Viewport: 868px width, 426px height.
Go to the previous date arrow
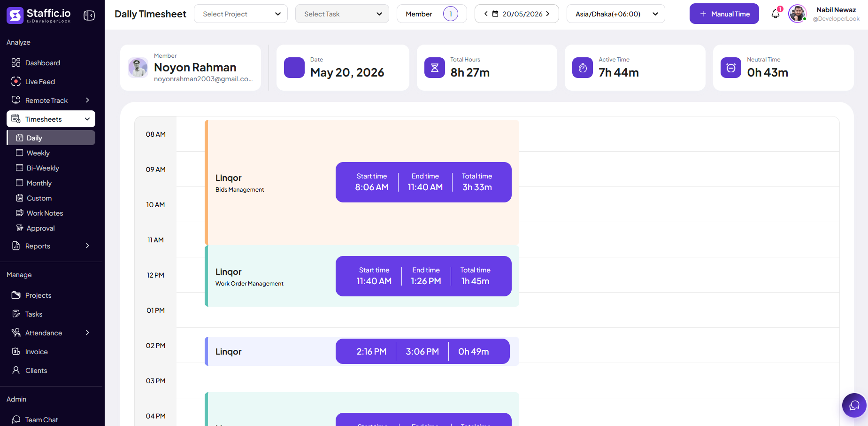[x=486, y=14]
